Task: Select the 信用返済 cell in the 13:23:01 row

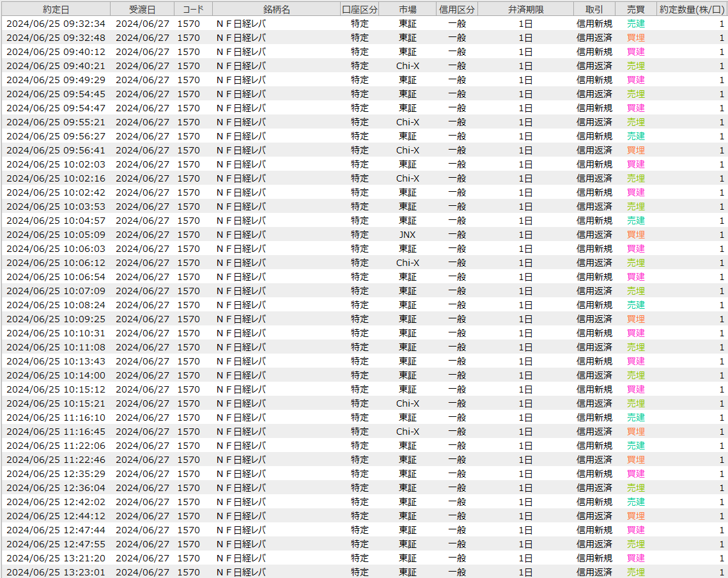Action: (x=594, y=572)
